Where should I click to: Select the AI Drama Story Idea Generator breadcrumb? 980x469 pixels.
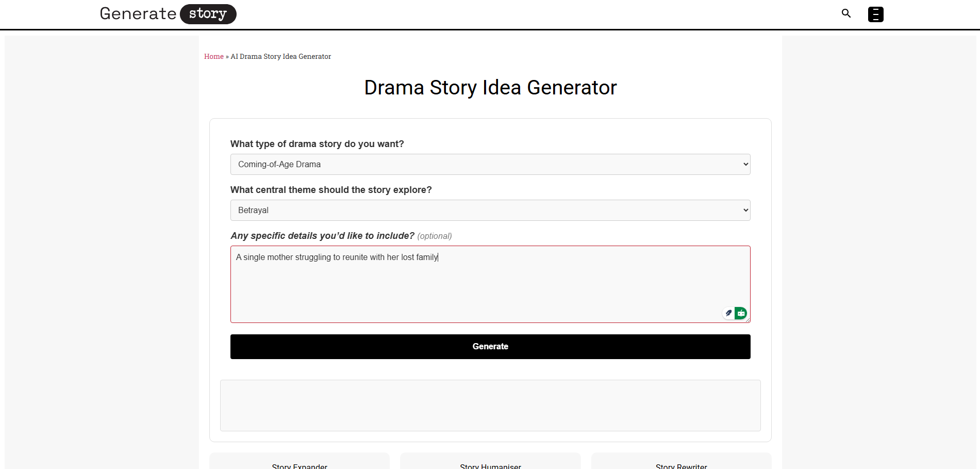[280, 56]
